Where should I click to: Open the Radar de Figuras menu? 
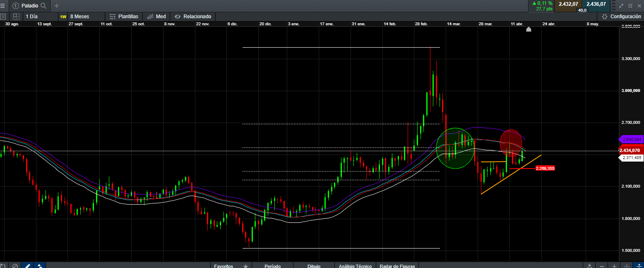[x=397, y=266]
